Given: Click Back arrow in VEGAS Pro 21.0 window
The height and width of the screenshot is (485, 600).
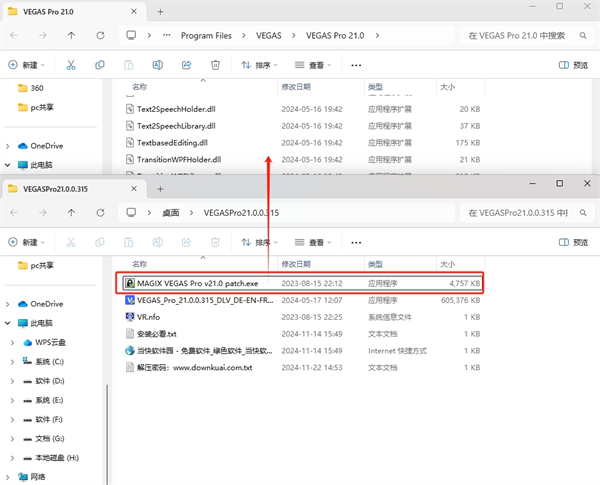Looking at the screenshot, I should [x=14, y=36].
